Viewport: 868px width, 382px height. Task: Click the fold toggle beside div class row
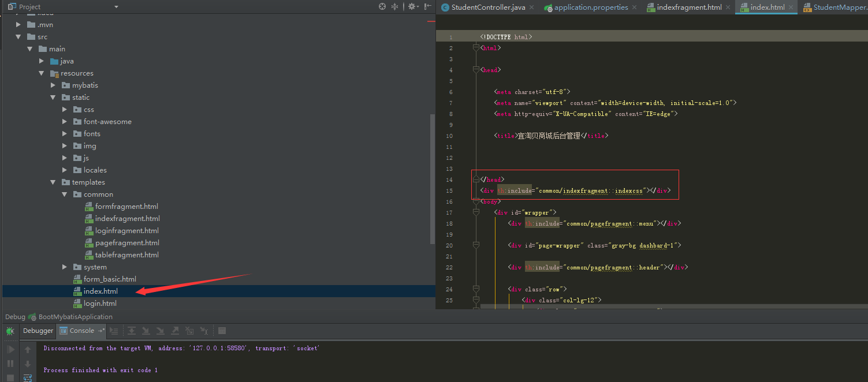(x=476, y=289)
